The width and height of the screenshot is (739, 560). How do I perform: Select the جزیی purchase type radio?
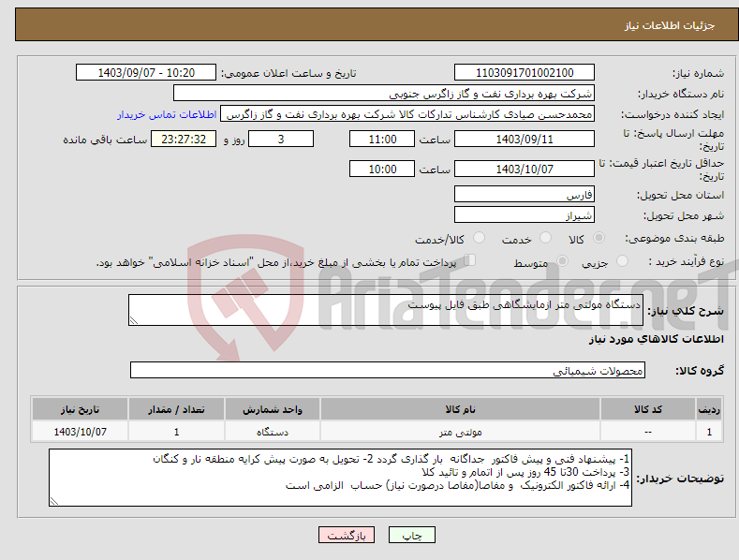pos(622,261)
